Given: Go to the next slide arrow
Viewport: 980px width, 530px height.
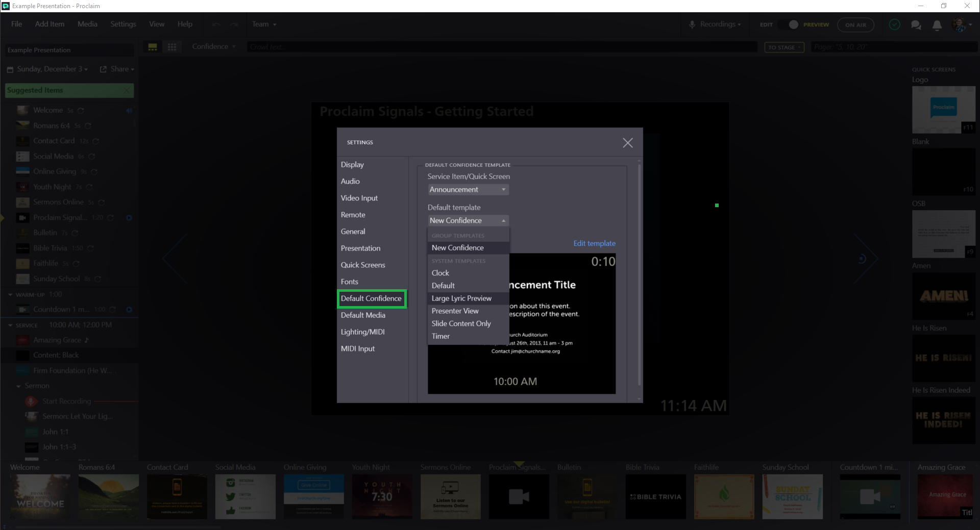Looking at the screenshot, I should [866, 259].
